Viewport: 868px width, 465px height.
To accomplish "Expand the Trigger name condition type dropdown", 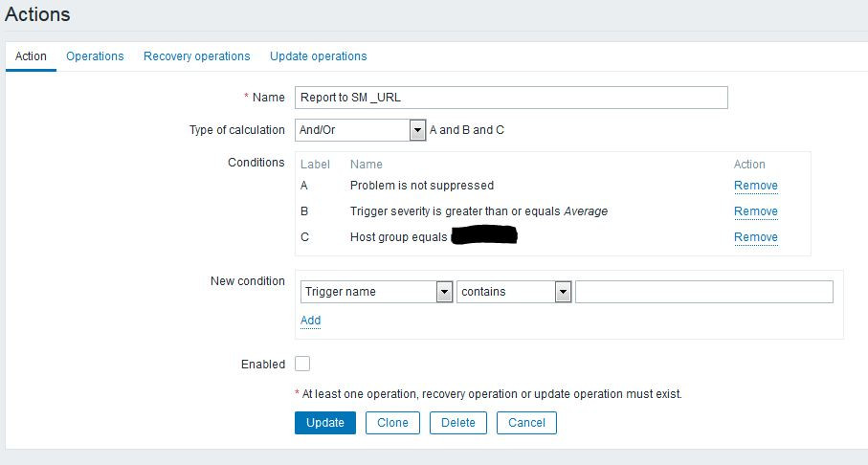I will [376, 292].
